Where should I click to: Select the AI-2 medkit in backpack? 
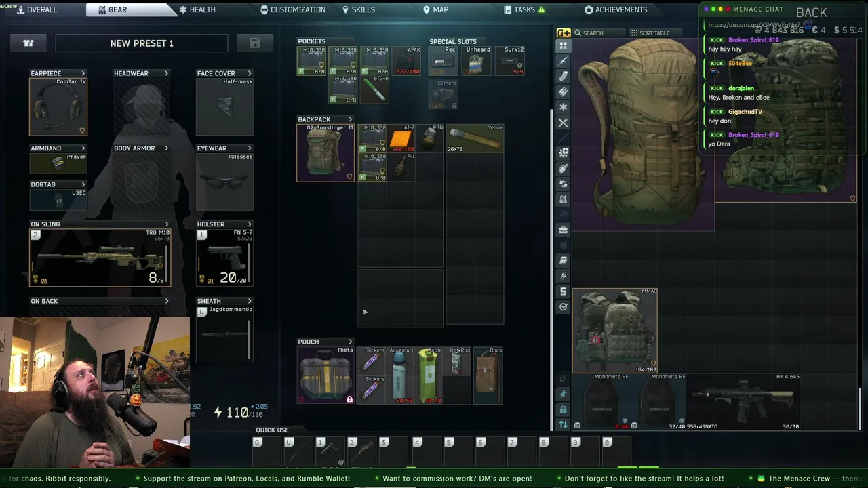click(401, 139)
